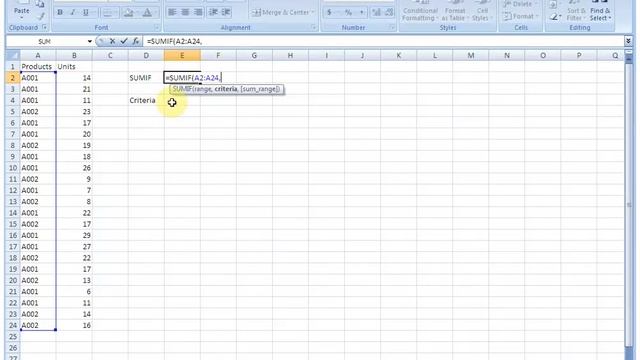This screenshot has height=360, width=640.
Task: Click the Underline icon
Action: pos(86,12)
